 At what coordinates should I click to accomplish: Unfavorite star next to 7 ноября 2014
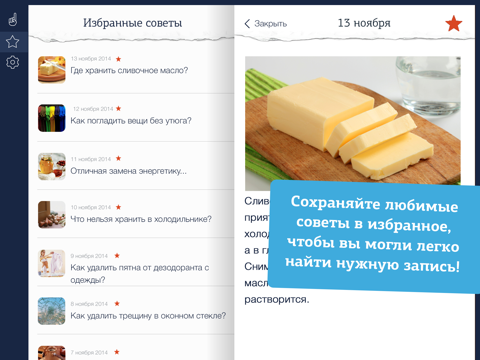click(117, 352)
